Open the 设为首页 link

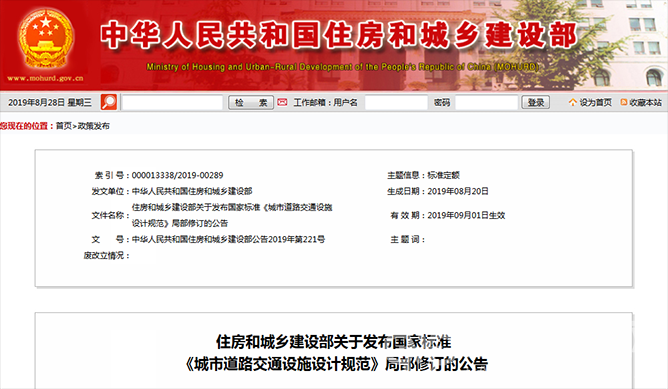(595, 102)
